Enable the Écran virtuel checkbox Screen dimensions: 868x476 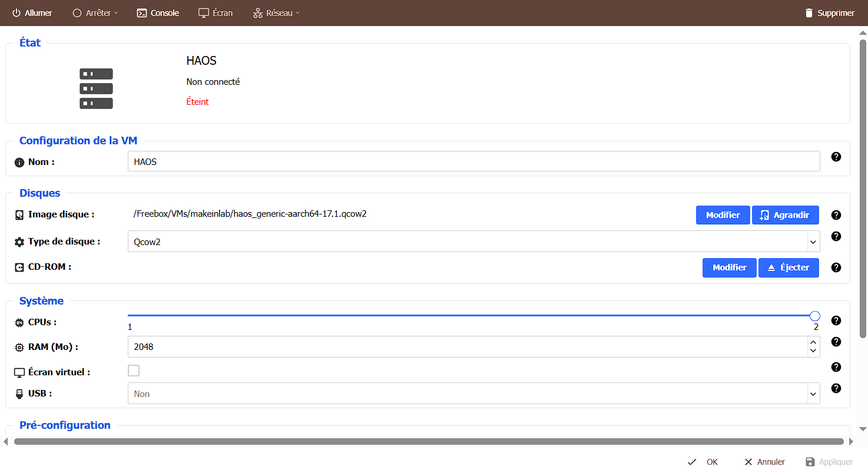coord(134,371)
